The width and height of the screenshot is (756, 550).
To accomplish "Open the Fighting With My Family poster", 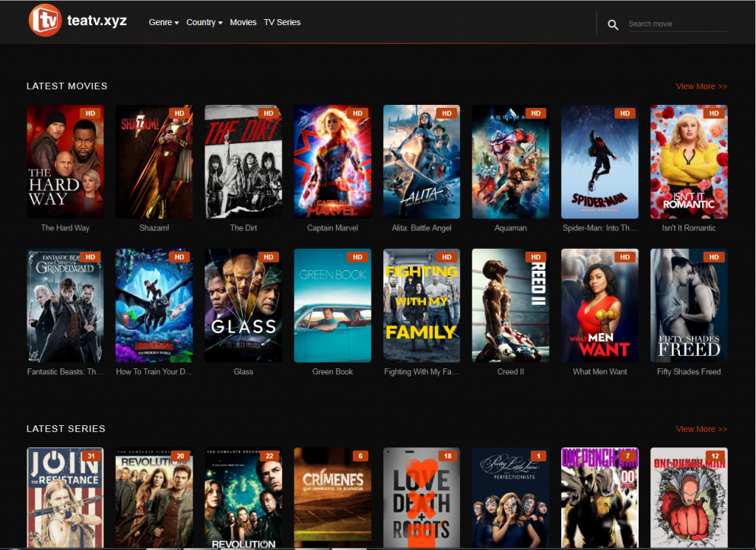I will (422, 306).
